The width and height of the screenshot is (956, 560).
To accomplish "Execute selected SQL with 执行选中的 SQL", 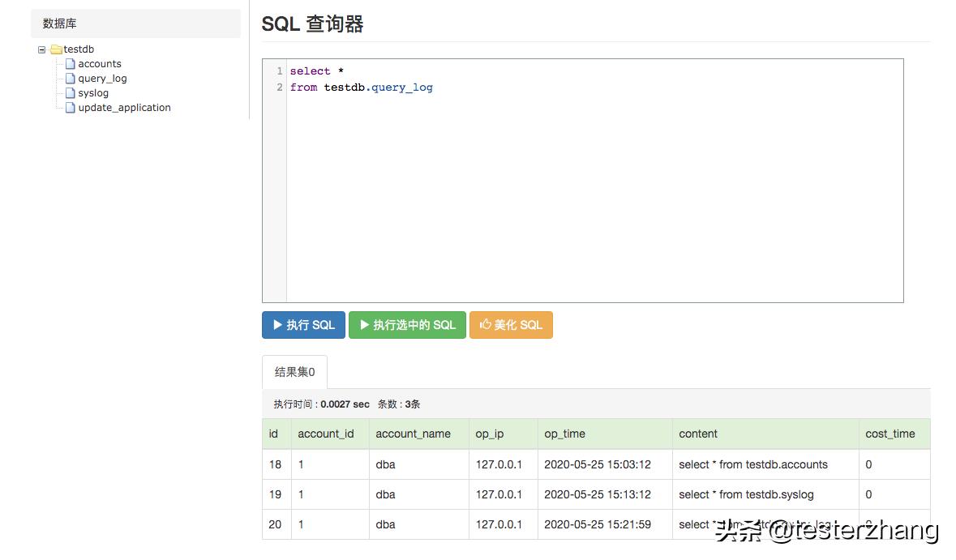I will tap(407, 324).
